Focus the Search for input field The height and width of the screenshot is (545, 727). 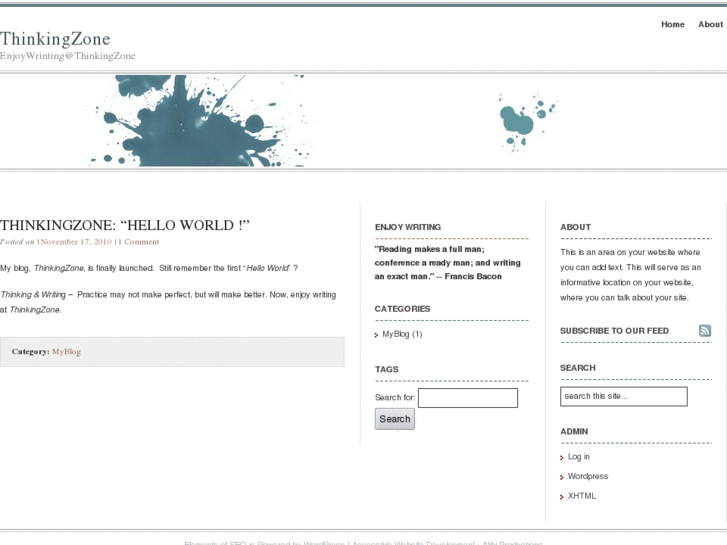tap(468, 398)
